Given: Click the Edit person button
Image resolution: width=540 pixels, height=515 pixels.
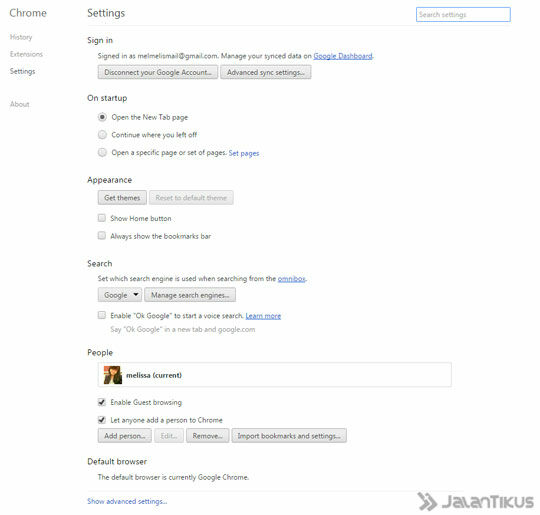Looking at the screenshot, I should coord(169,436).
